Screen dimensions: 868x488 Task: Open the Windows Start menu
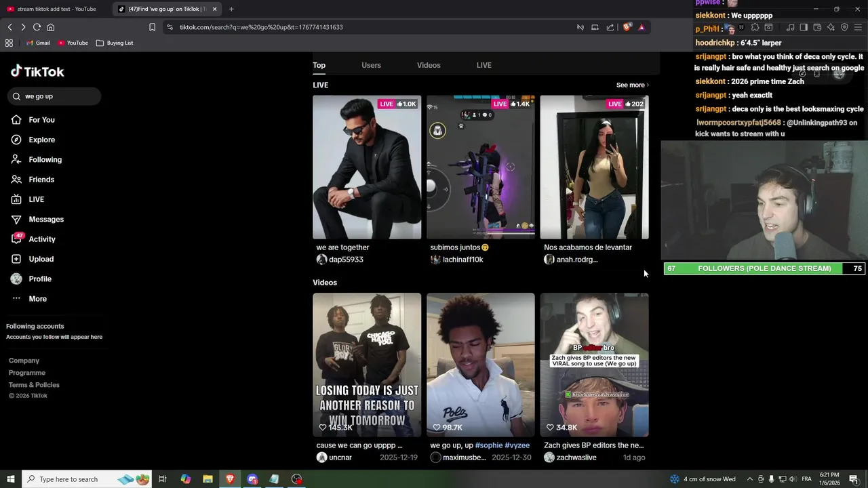click(11, 479)
